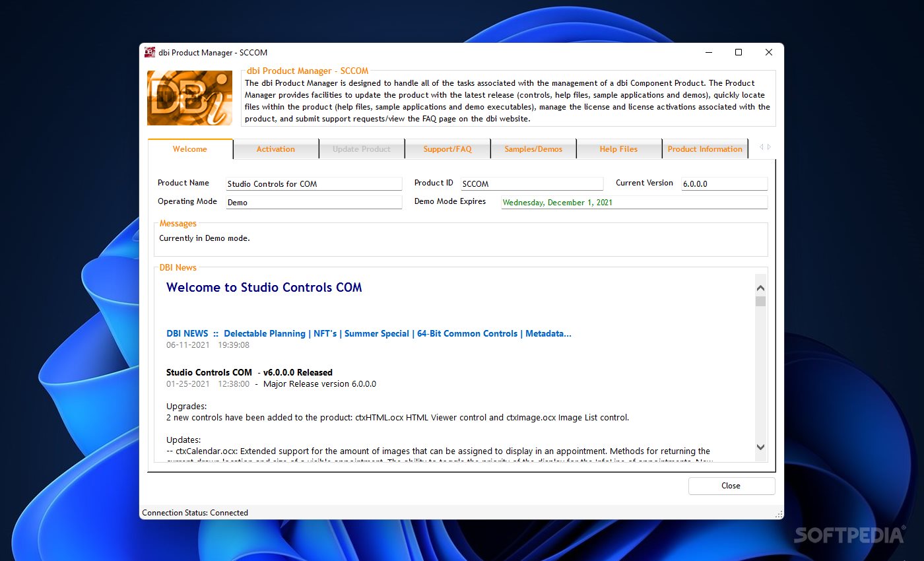Click the resize grip in status bar
This screenshot has width=924, height=561.
point(779,514)
